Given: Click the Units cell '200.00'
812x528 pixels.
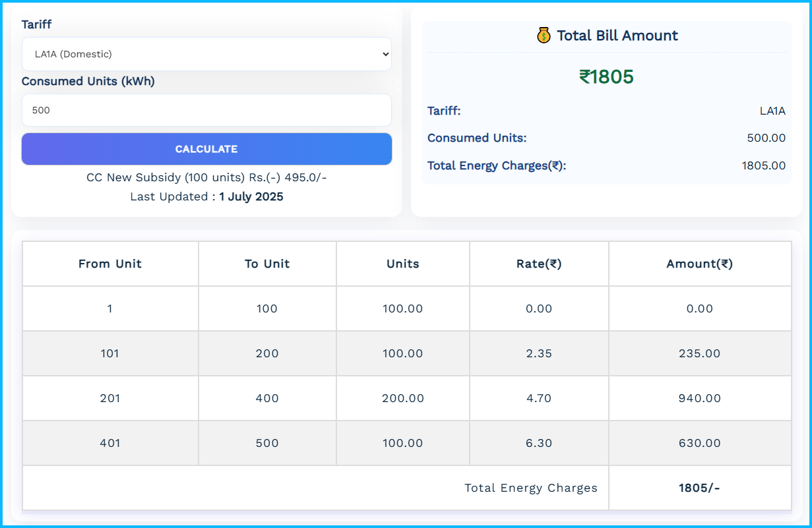Looking at the screenshot, I should point(403,398).
